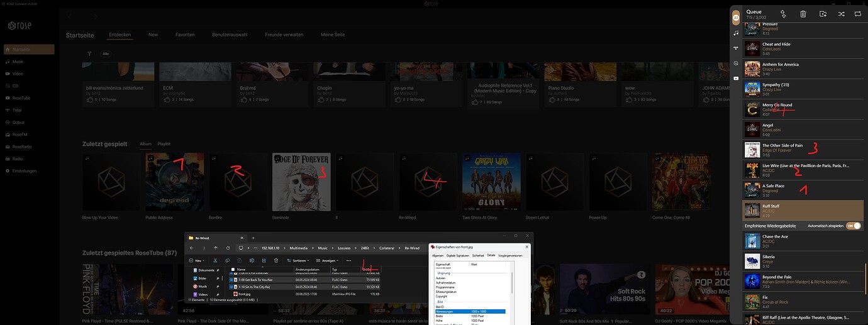Click the add-to-playlist folder icon in queue
The height and width of the screenshot is (325, 868).
(x=823, y=14)
